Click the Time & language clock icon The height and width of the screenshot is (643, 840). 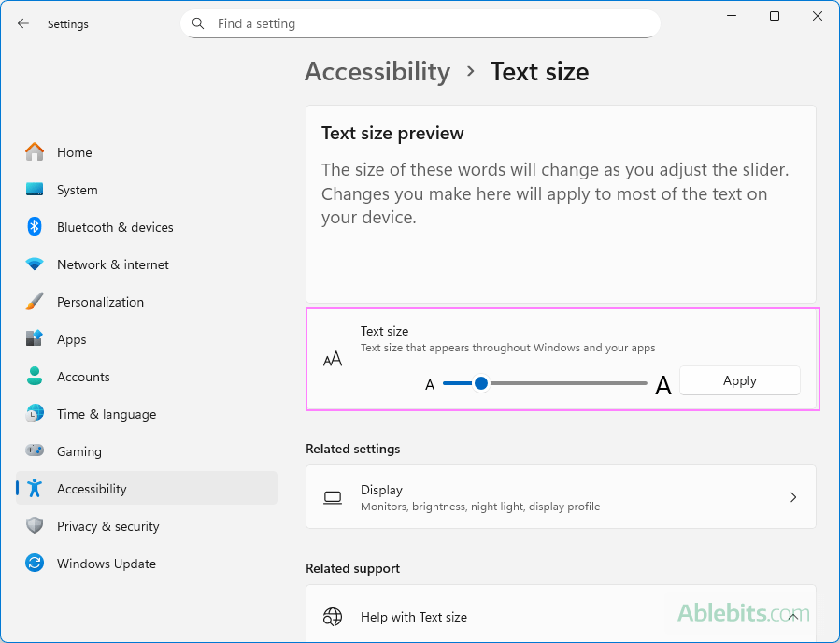tap(35, 414)
